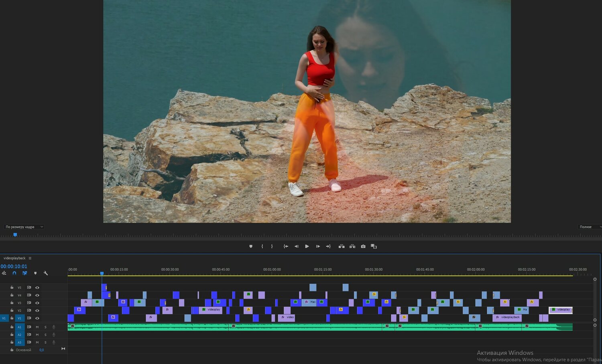Add a marker in the Program monitor
This screenshot has height=364, width=602.
tap(251, 247)
